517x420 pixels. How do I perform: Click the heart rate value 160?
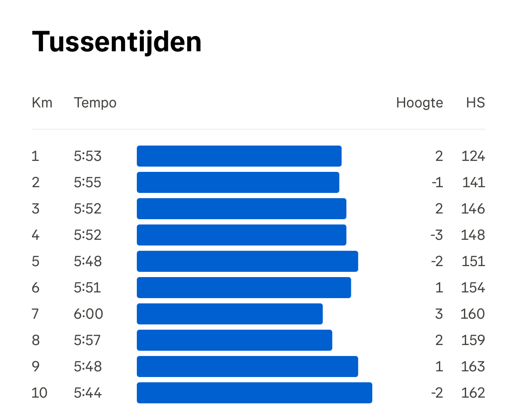472,314
